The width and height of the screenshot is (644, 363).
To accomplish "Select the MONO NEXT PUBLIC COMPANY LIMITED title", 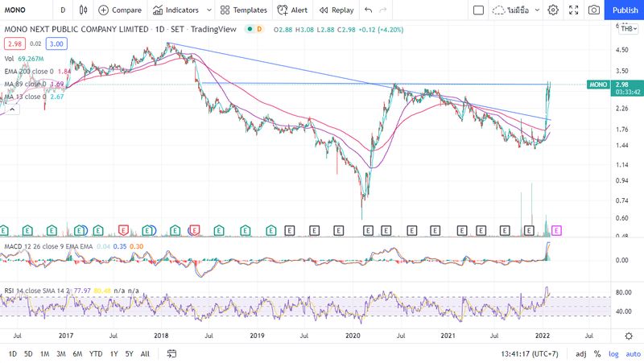I will pyautogui.click(x=76, y=29).
